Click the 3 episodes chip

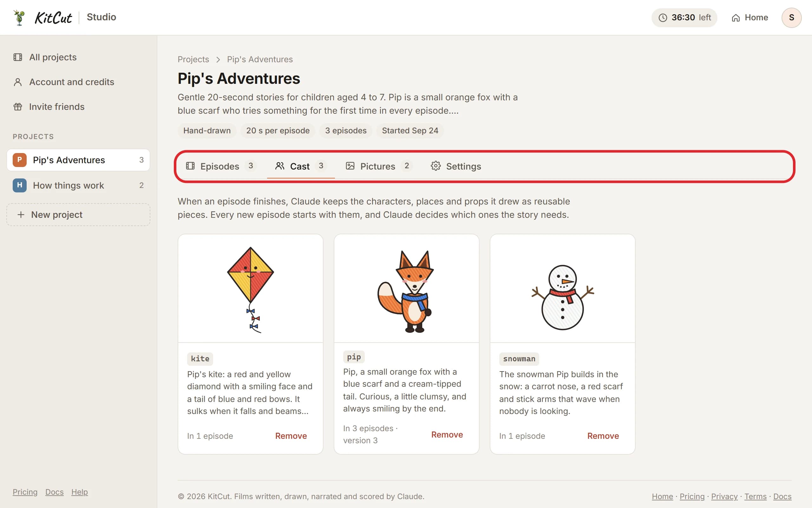[346, 131]
